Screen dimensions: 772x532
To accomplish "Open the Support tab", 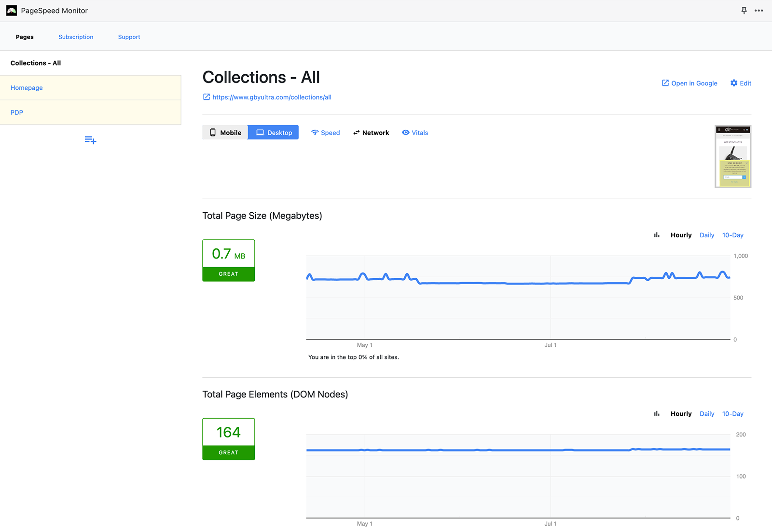I will (x=129, y=37).
